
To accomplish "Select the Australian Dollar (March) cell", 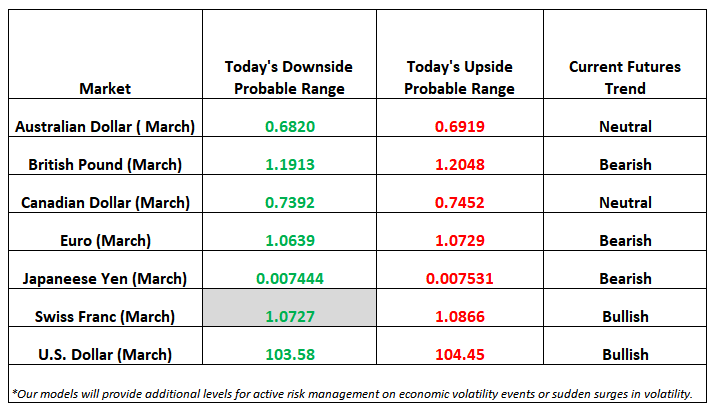I will pyautogui.click(x=105, y=127).
